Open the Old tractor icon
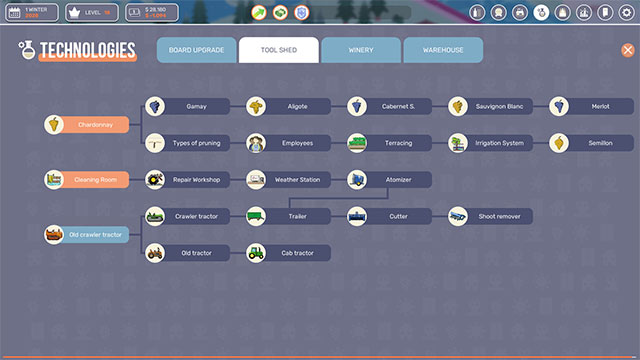Screen dimensions: 640x360 pos(155,253)
